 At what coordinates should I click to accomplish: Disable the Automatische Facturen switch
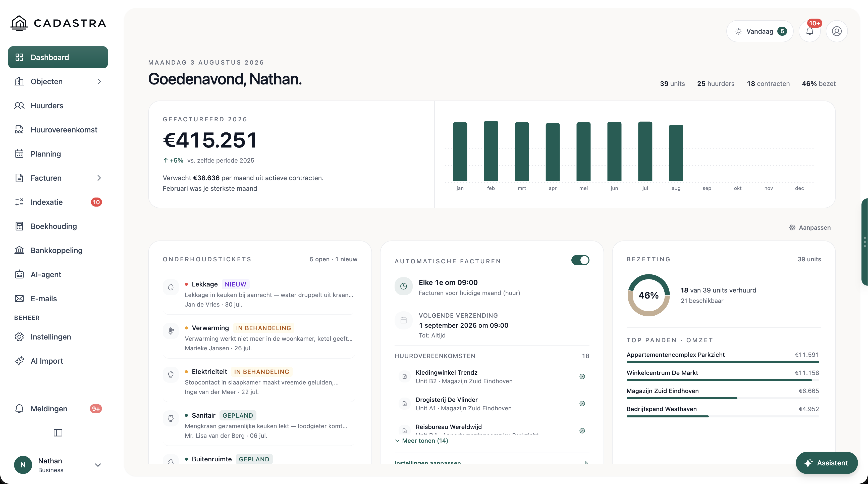580,260
